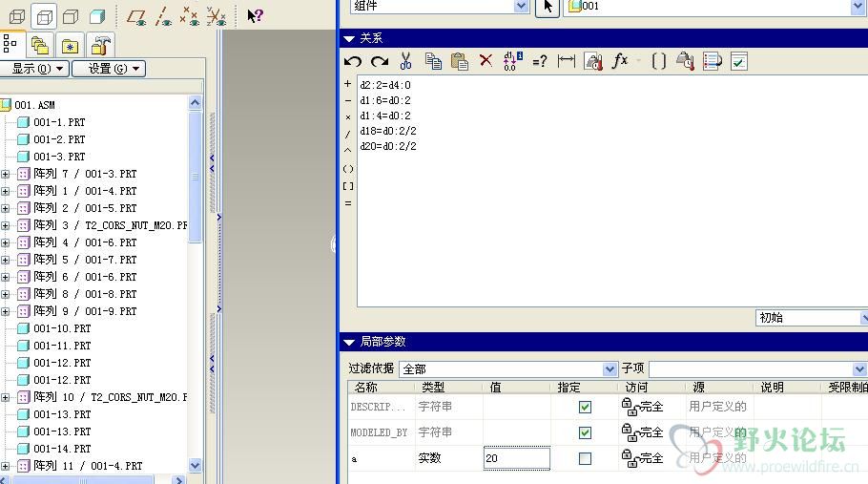The height and width of the screenshot is (484, 868).
Task: Expand the 阵列 7 / 001-3.PRT node
Action: coord(6,174)
